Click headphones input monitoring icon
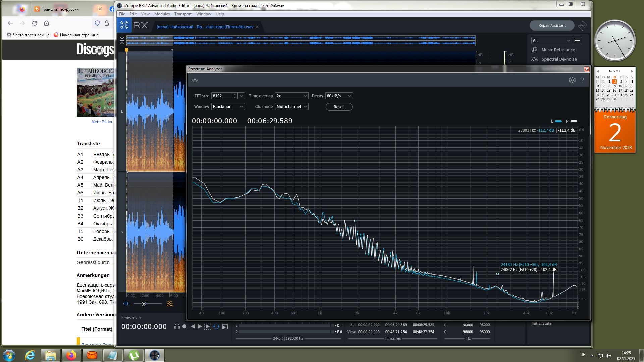The image size is (644, 362). (177, 326)
